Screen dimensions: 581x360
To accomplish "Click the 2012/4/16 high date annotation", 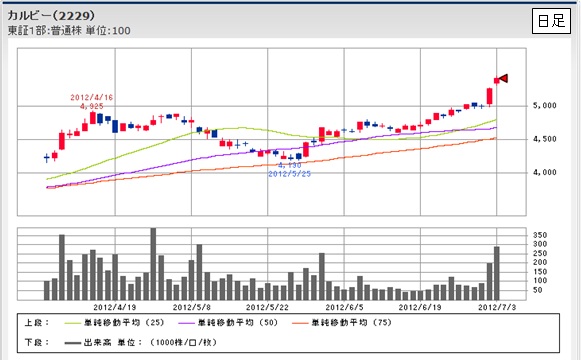I will coord(92,97).
